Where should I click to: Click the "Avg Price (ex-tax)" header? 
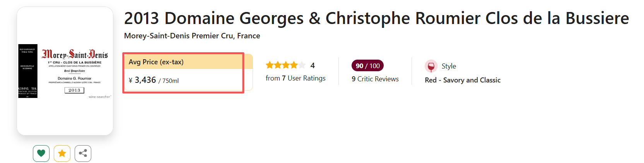click(156, 62)
